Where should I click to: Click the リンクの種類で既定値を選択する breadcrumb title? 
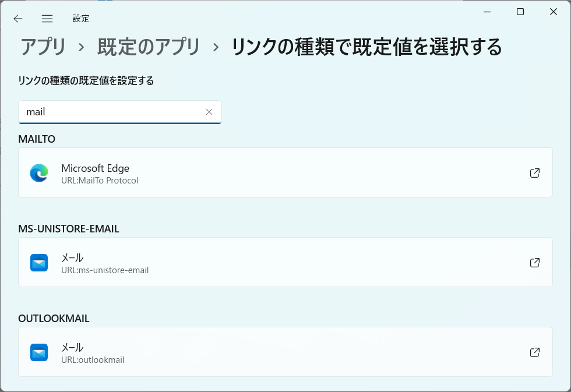coord(366,47)
